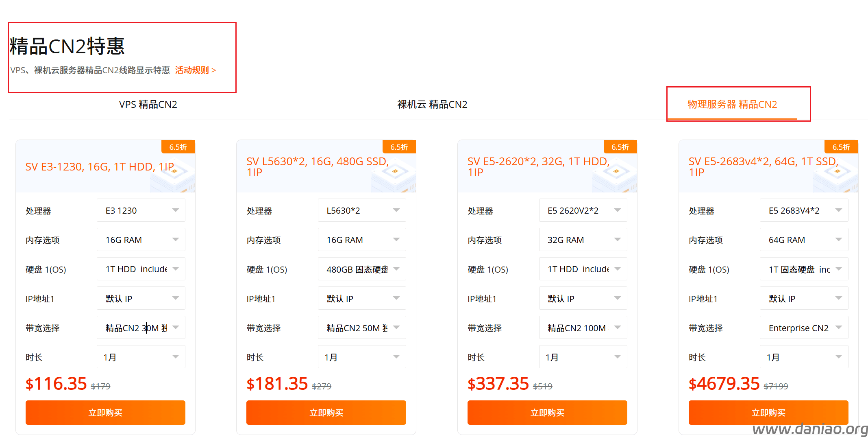Click the 6.5折 badge on E5-2683v4 card
Viewport: 868px width, 448px height.
tap(841, 147)
